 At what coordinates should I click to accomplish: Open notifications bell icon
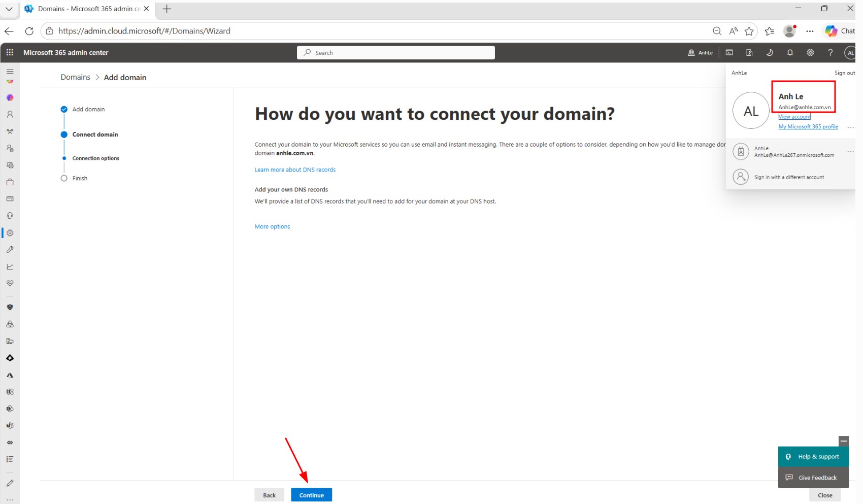click(x=790, y=53)
